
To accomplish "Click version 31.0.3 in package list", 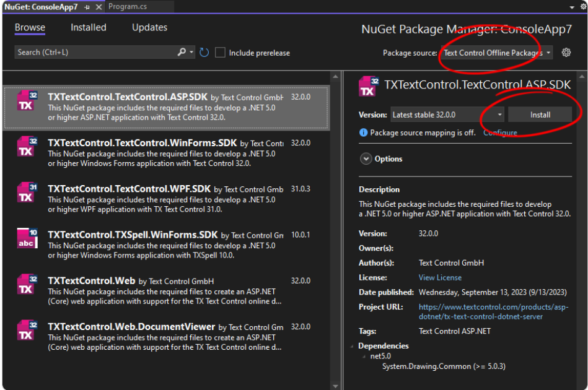I will click(301, 189).
